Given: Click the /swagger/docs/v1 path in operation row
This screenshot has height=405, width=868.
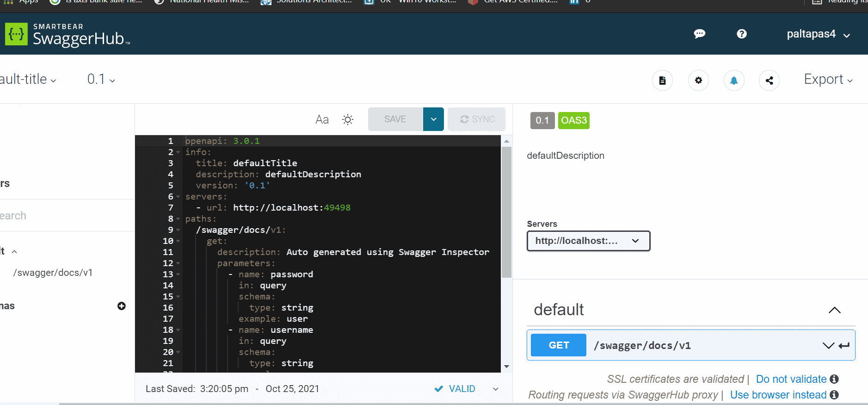Looking at the screenshot, I should [x=642, y=345].
